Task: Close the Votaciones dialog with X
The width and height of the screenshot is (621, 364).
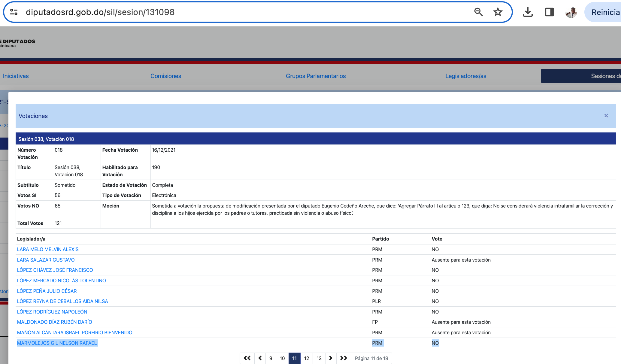Action: point(606,116)
